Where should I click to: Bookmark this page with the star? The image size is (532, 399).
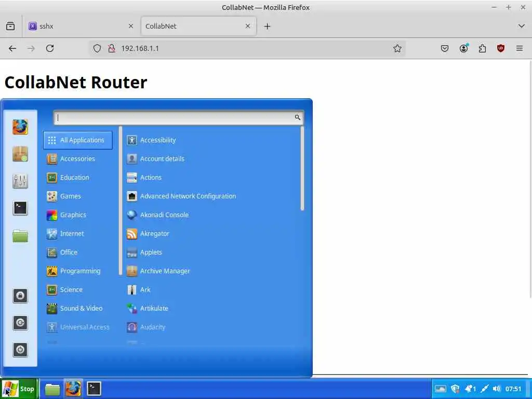point(397,48)
